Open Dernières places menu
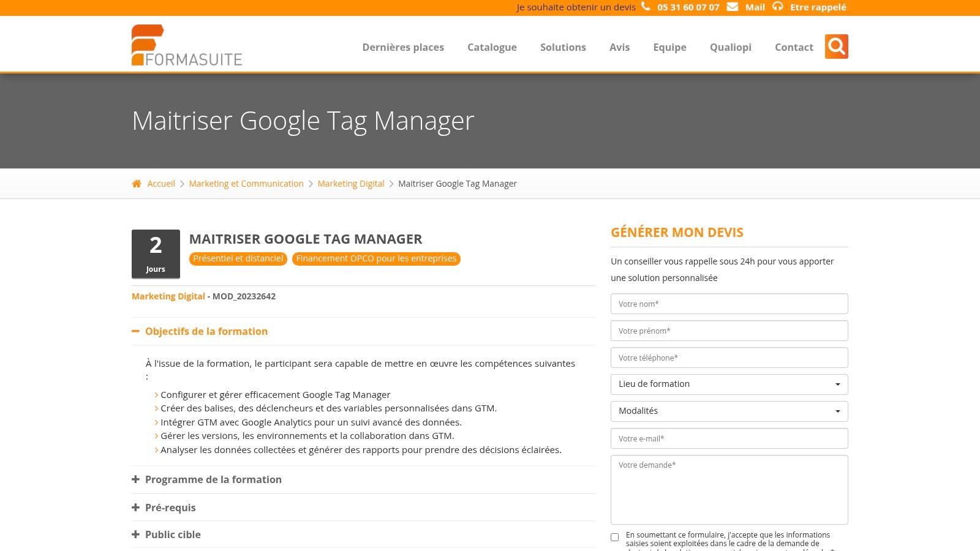This screenshot has height=551, width=980. [x=403, y=47]
